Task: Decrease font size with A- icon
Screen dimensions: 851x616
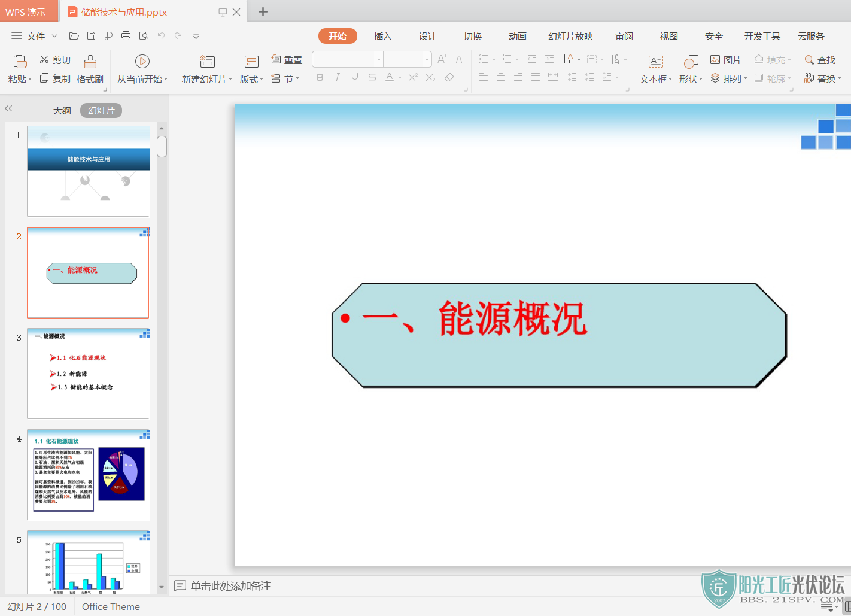Action: [x=460, y=59]
